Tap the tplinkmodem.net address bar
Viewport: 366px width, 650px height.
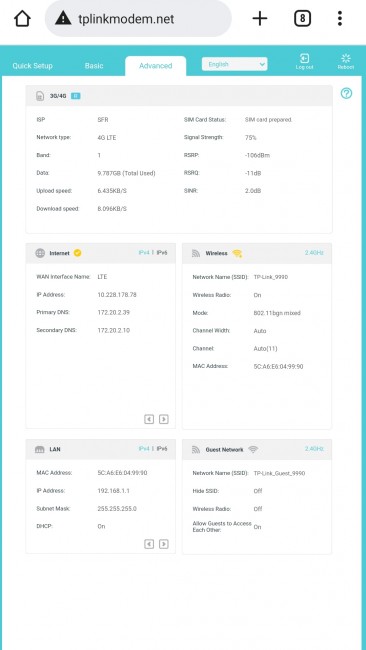pos(138,19)
